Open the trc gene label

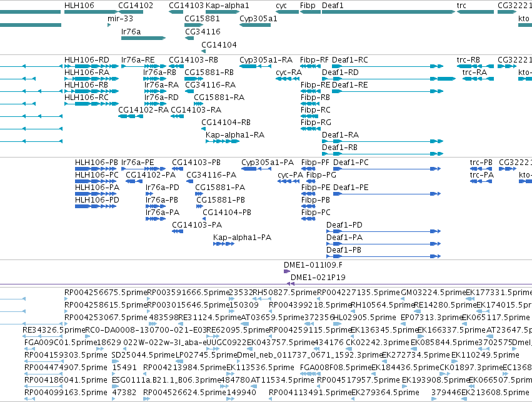click(461, 6)
